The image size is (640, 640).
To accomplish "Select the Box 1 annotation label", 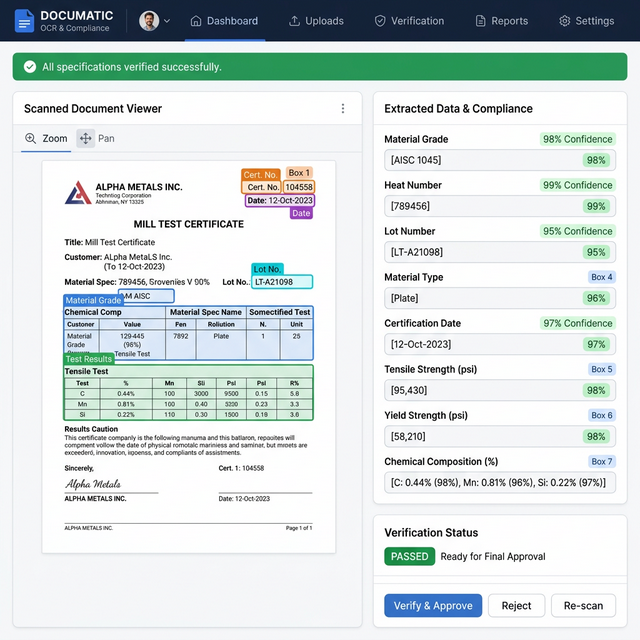I will tap(299, 173).
